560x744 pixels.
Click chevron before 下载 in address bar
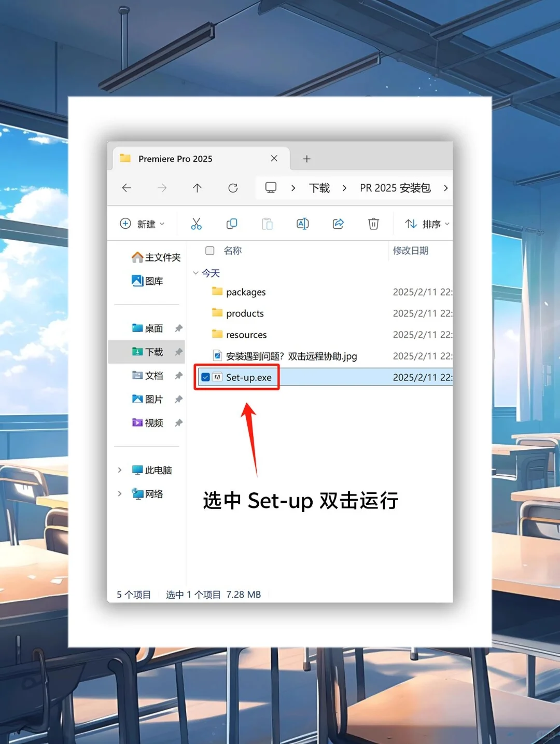click(x=293, y=188)
